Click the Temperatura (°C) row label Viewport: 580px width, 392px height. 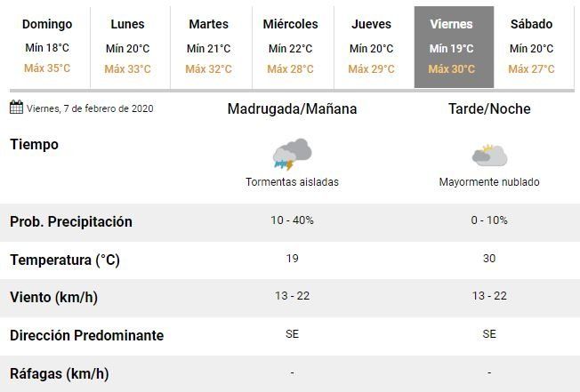click(x=65, y=260)
